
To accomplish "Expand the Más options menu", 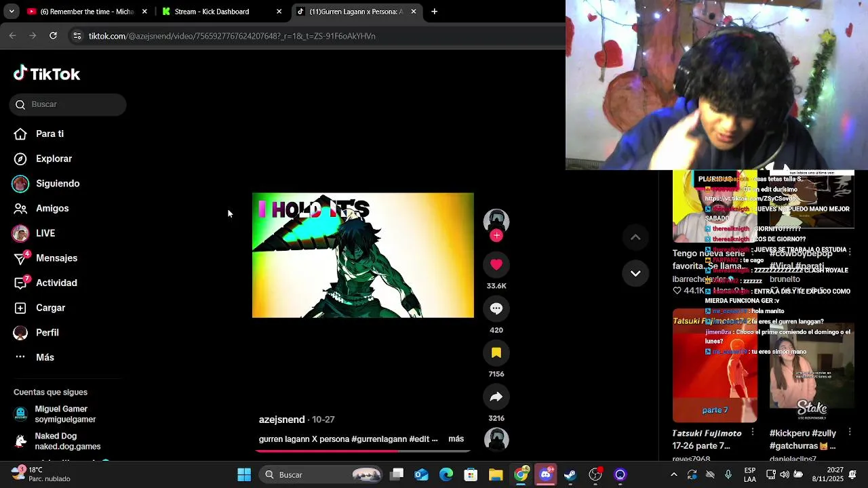I will [x=34, y=357].
